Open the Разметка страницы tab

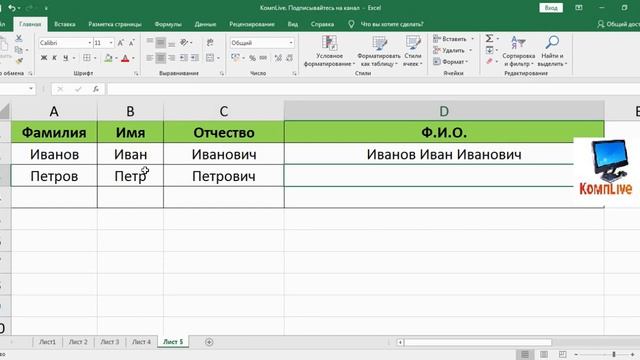click(x=115, y=24)
